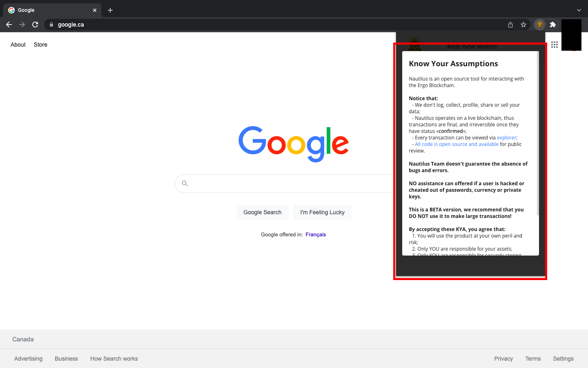
Task: Click the I'm Feeling Lucky button
Action: (323, 212)
